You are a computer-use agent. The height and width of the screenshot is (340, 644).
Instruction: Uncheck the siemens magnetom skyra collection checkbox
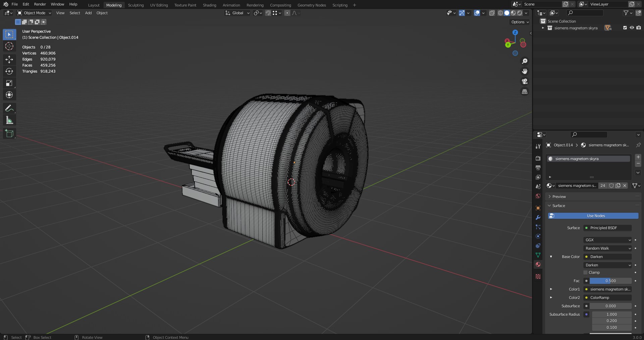(x=625, y=28)
